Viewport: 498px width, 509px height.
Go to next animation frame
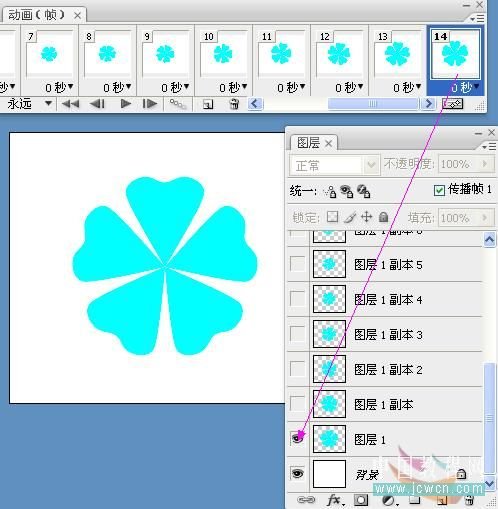click(150, 104)
